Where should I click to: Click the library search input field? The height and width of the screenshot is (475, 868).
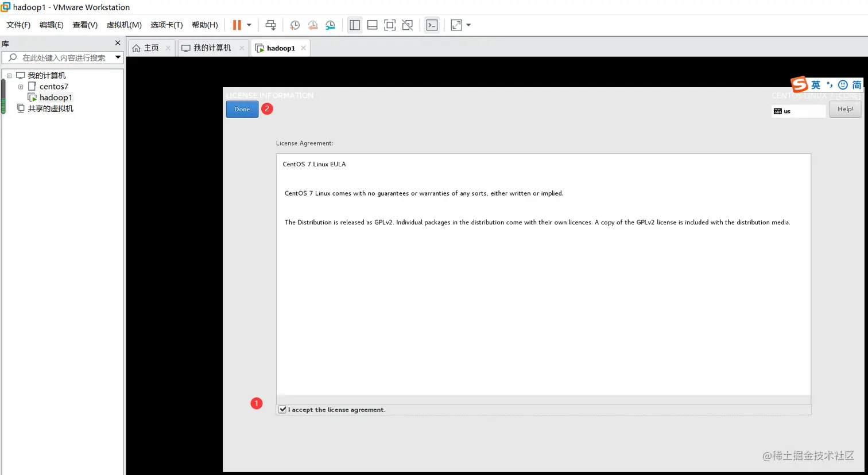click(x=62, y=57)
